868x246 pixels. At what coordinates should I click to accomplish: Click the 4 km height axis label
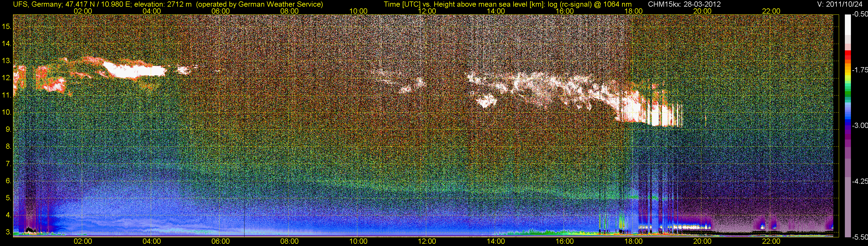pos(8,215)
